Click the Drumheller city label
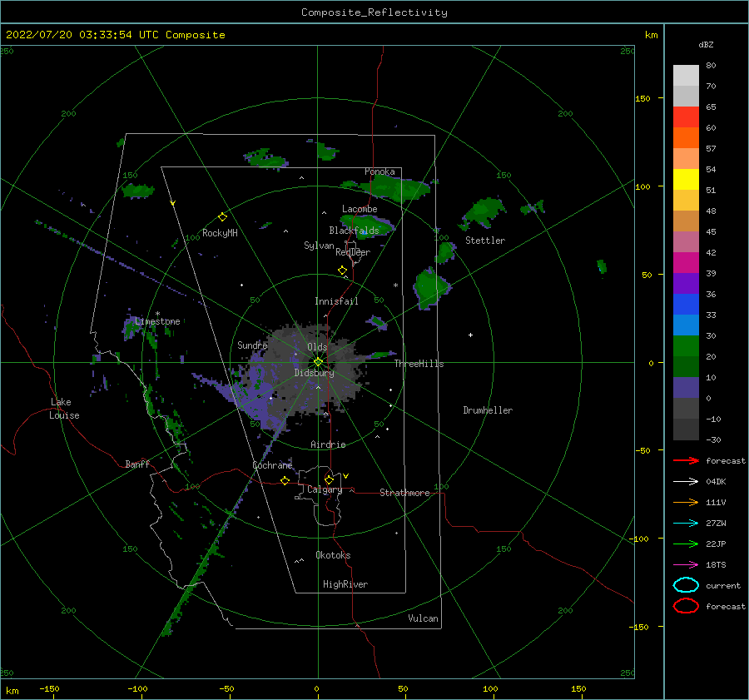 click(488, 410)
